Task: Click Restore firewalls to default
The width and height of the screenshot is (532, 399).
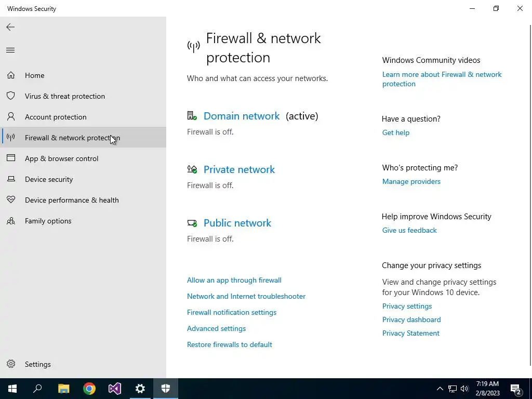Action: [230, 344]
